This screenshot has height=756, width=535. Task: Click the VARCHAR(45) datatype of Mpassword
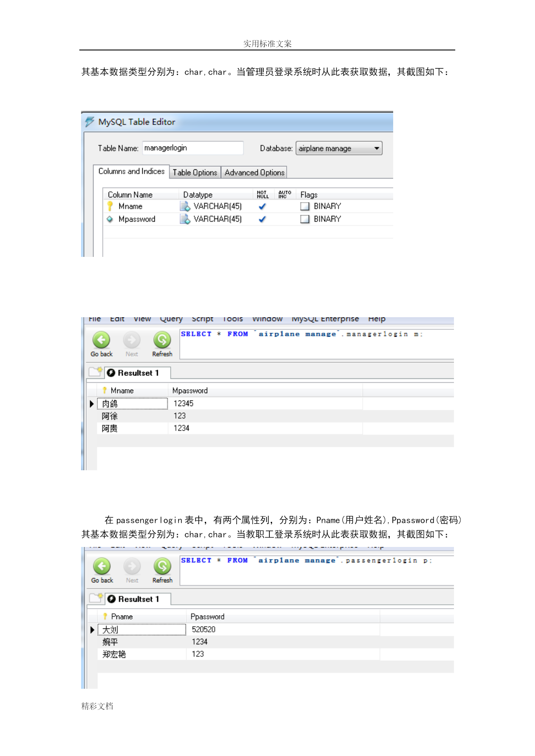pyautogui.click(x=218, y=219)
